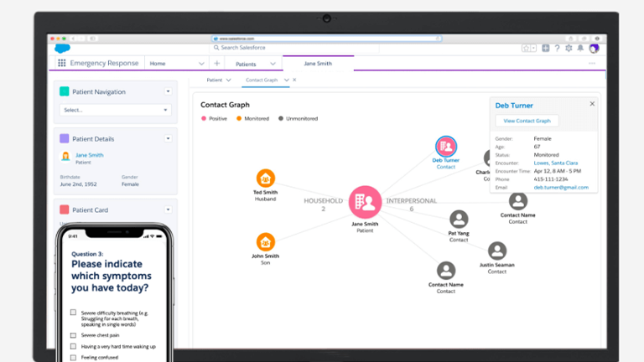Click the HOUSEHOLD 2 group label

pyautogui.click(x=323, y=204)
